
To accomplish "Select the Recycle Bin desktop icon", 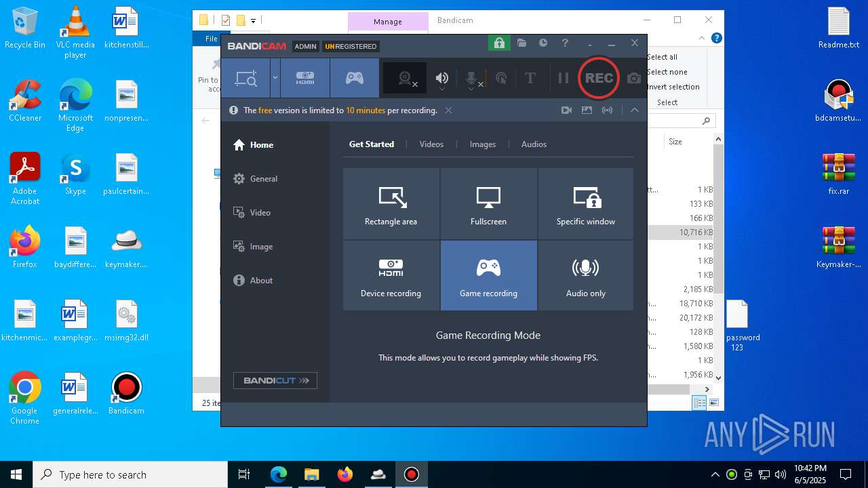I will (x=25, y=28).
